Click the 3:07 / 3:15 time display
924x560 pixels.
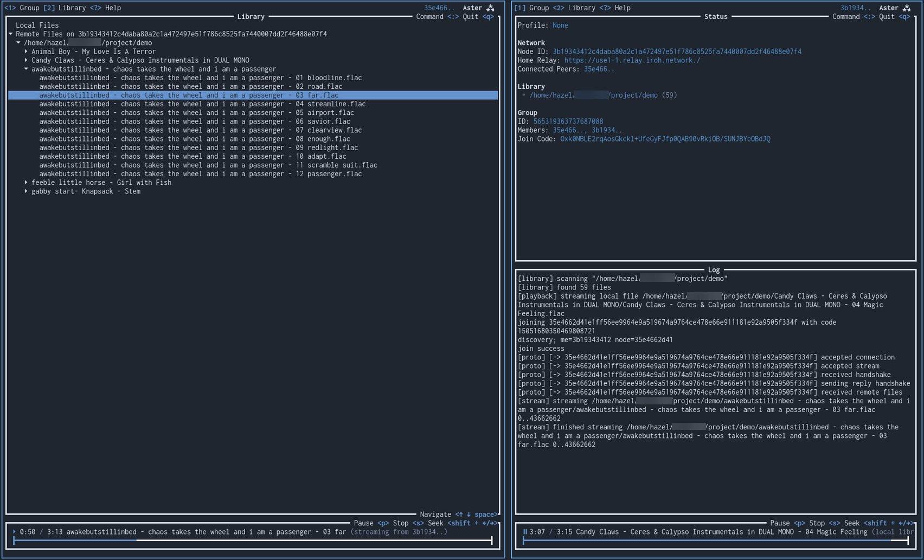point(550,532)
